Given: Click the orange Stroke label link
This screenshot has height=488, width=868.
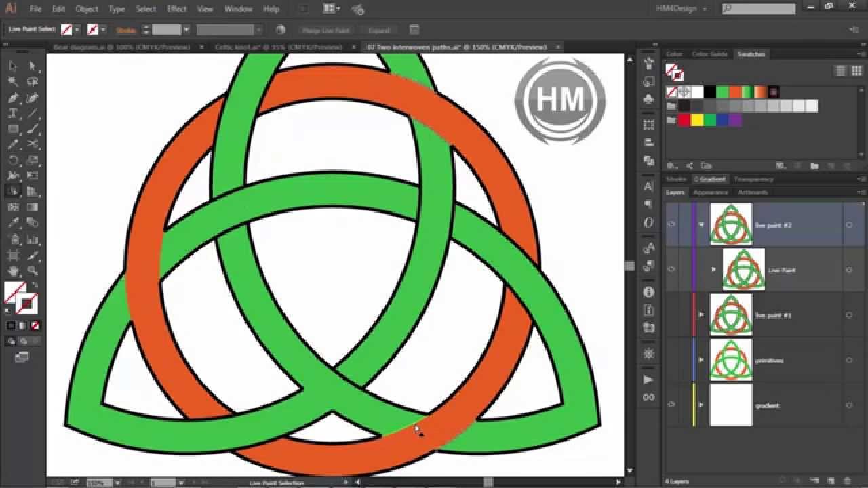Looking at the screenshot, I should (126, 30).
